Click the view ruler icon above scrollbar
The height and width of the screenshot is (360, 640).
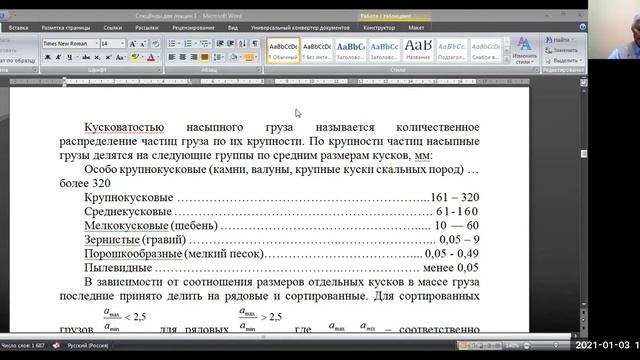click(x=584, y=82)
